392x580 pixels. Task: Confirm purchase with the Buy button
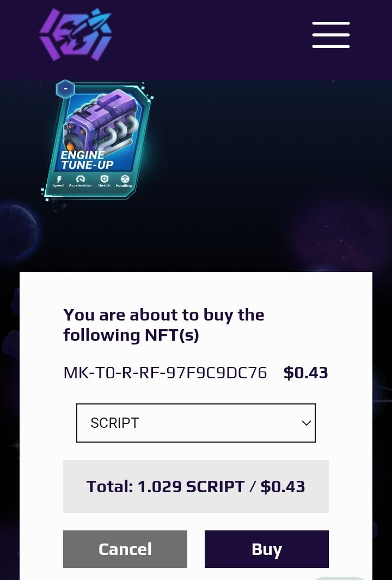266,549
